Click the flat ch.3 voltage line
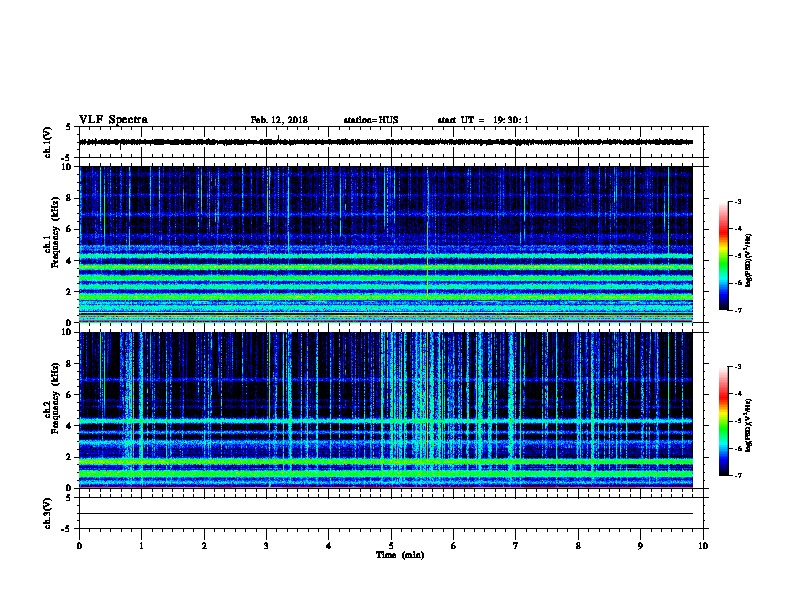This screenshot has width=792, height=612. coord(386,514)
